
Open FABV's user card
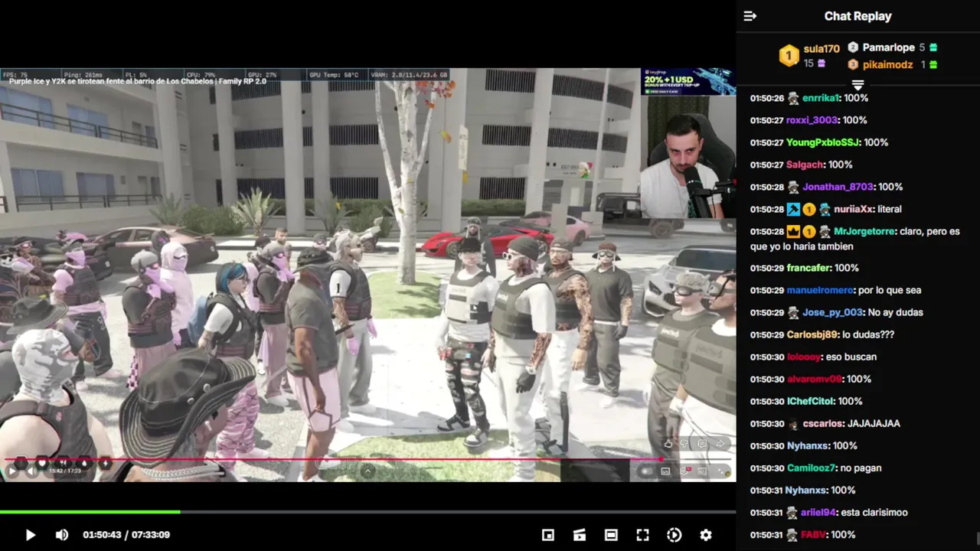point(812,534)
